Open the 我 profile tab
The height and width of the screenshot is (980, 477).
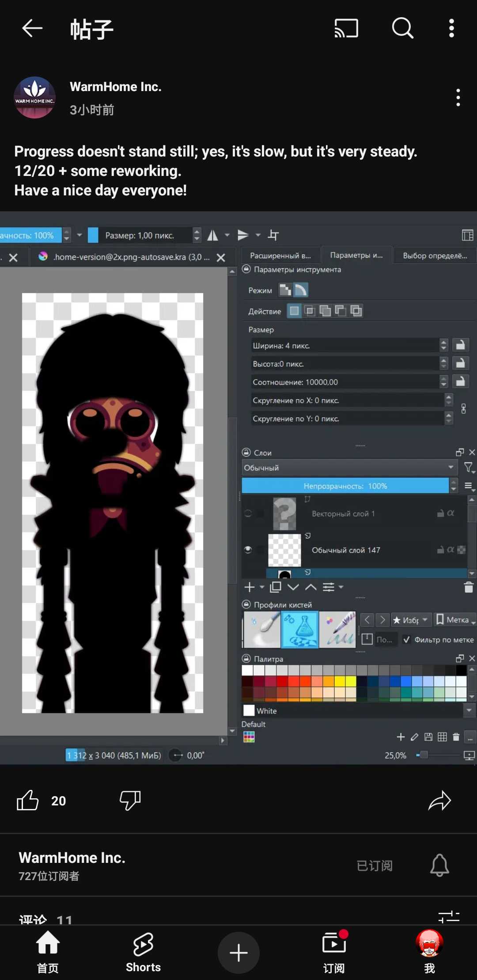(429, 953)
